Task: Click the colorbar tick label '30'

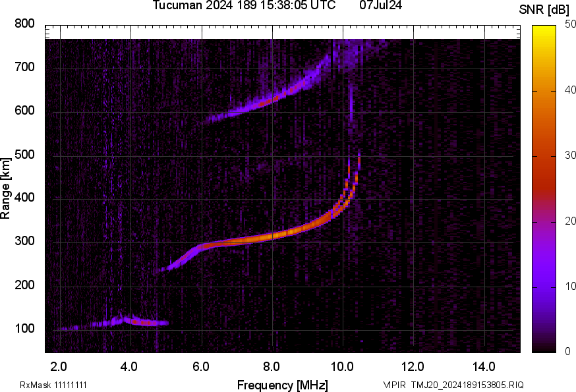Action: 570,155
